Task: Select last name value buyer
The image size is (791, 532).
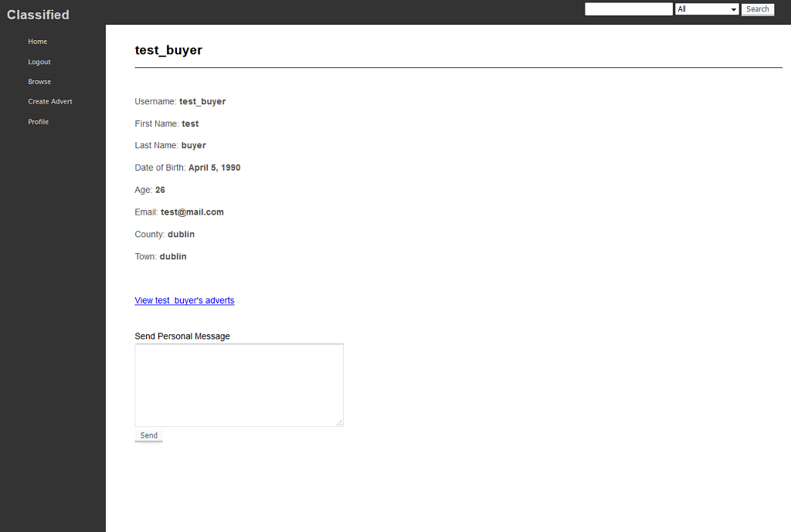Action: pyautogui.click(x=194, y=145)
